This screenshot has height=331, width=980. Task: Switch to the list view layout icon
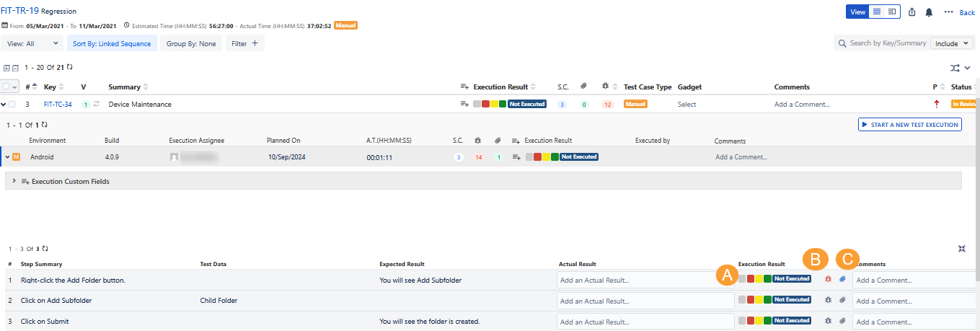(877, 12)
